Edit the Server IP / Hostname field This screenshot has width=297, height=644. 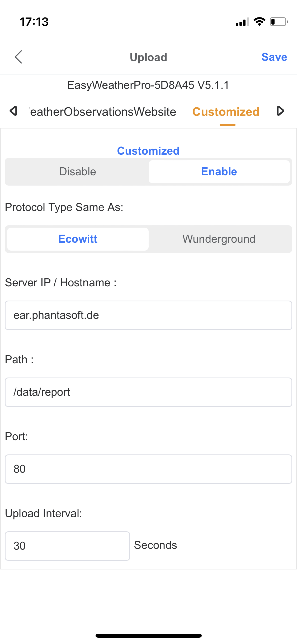[x=148, y=315]
